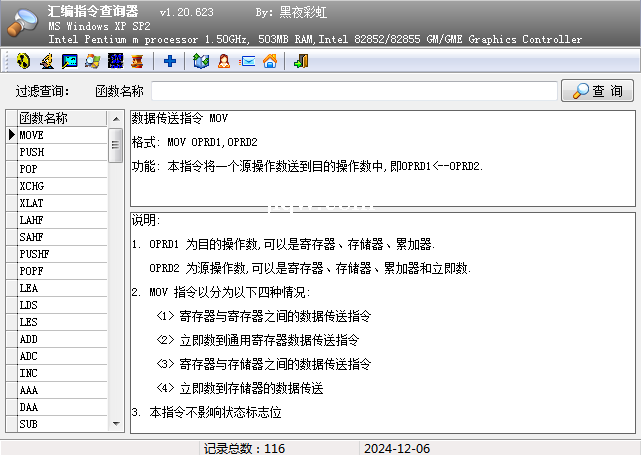Click the green map toolbar icon
The width and height of the screenshot is (641, 456).
pyautogui.click(x=201, y=62)
